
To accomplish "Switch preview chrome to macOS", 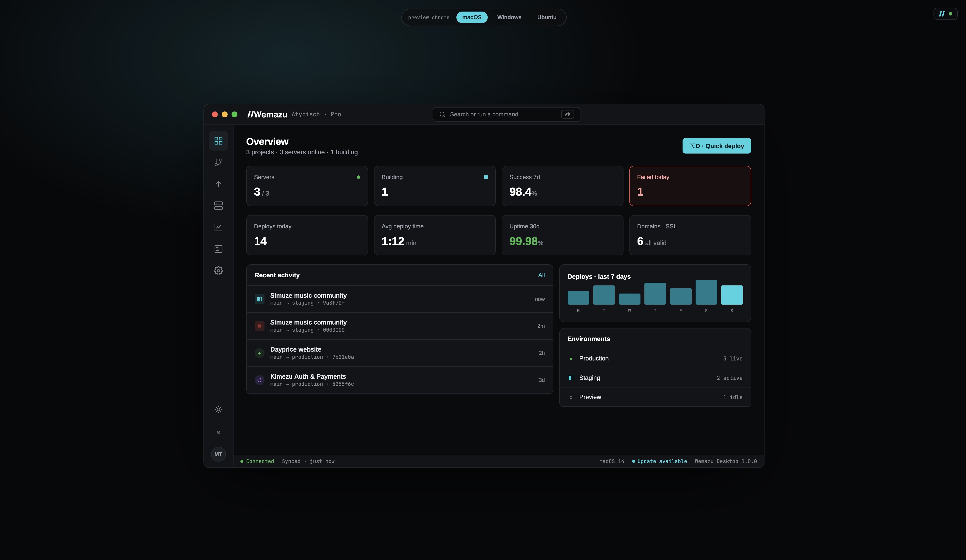I will 471,17.
